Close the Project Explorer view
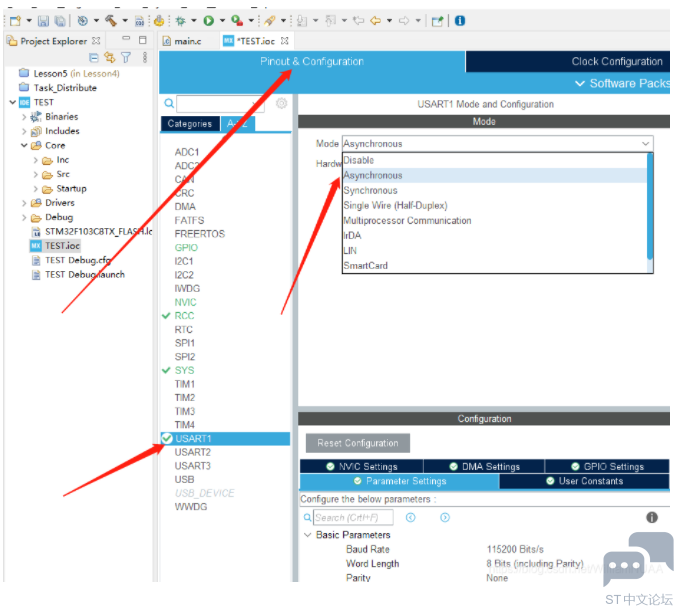The width and height of the screenshot is (682, 615). [96, 41]
